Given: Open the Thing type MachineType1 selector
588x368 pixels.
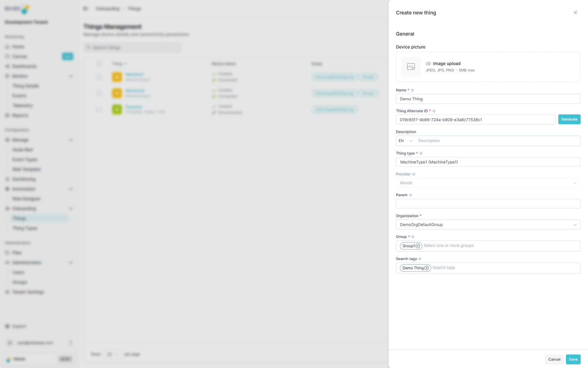Looking at the screenshot, I should [x=488, y=162].
